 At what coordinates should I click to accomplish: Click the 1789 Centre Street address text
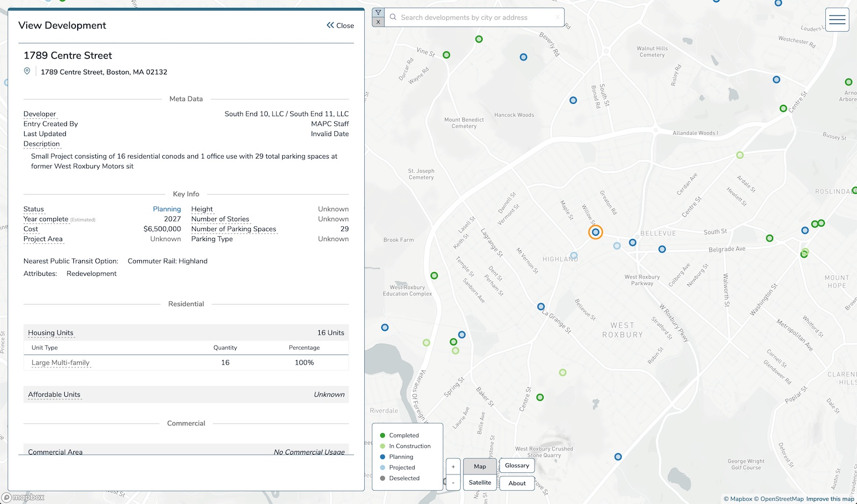pos(104,72)
